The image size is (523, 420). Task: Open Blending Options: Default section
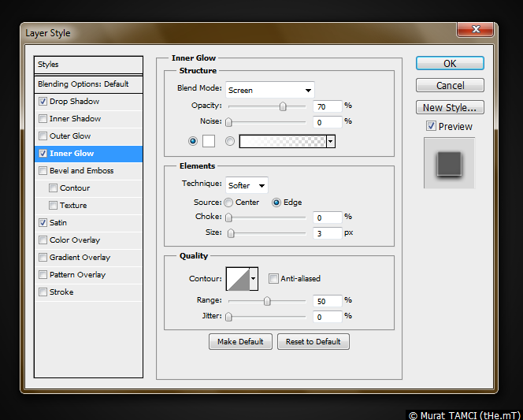click(x=83, y=84)
